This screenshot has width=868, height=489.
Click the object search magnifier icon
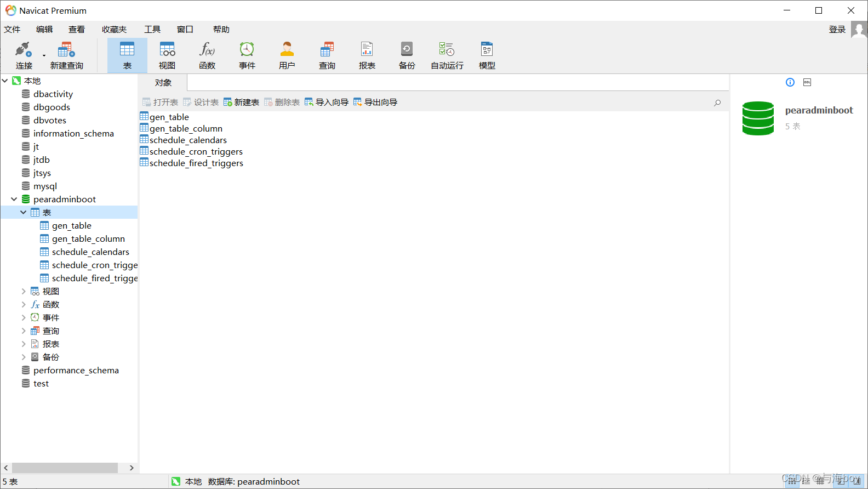(717, 103)
